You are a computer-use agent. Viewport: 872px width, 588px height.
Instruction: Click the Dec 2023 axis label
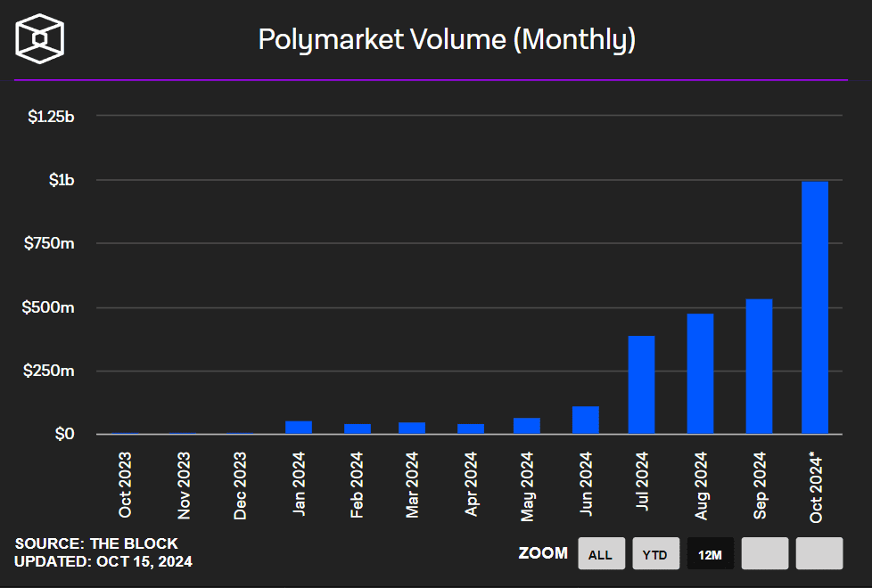pyautogui.click(x=240, y=486)
